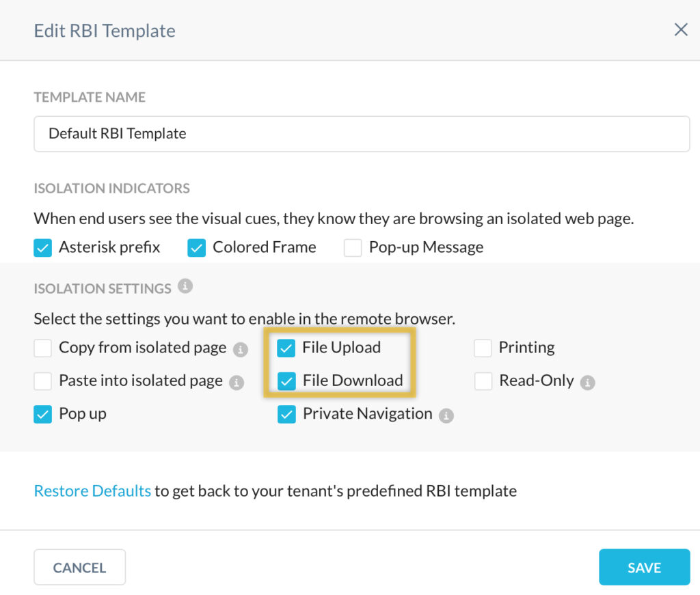
Task: Disable the Colored Frame indicator
Action: tap(197, 248)
